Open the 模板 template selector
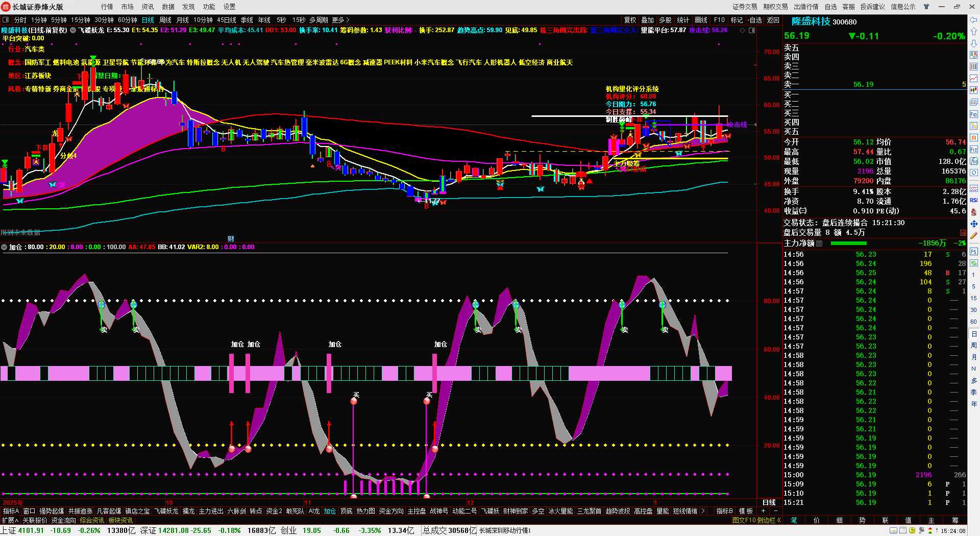980x536 pixels. (746, 511)
